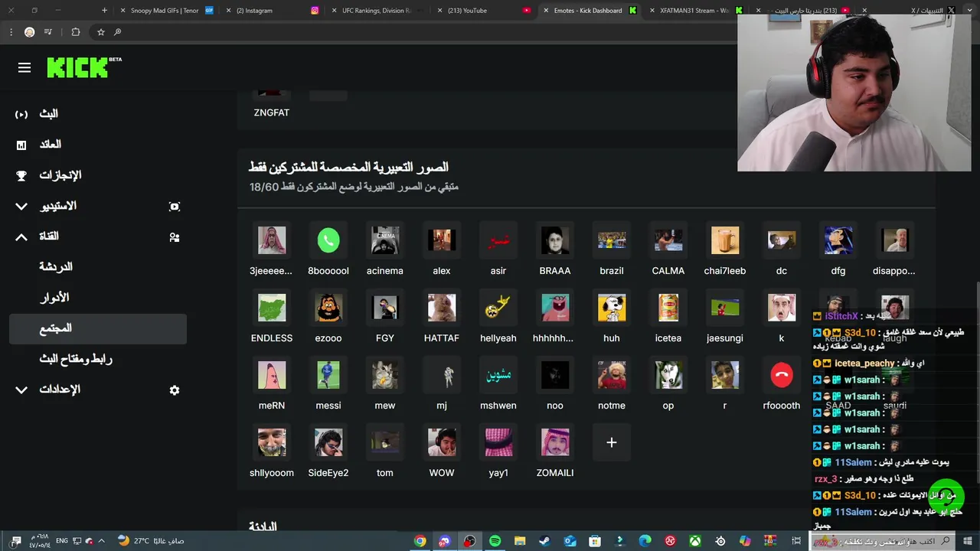Image resolution: width=980 pixels, height=551 pixels.
Task: Open File Explorer from the taskbar
Action: (x=519, y=541)
